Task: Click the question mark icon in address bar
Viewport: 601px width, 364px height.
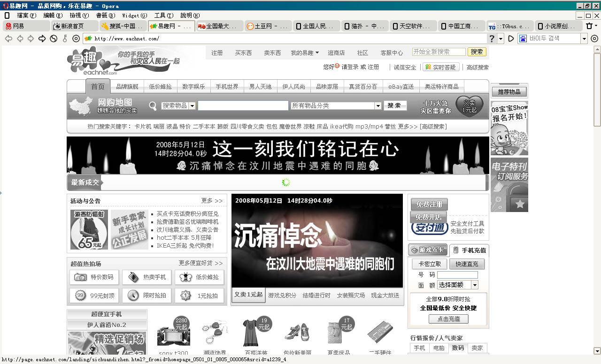Action: [492, 38]
